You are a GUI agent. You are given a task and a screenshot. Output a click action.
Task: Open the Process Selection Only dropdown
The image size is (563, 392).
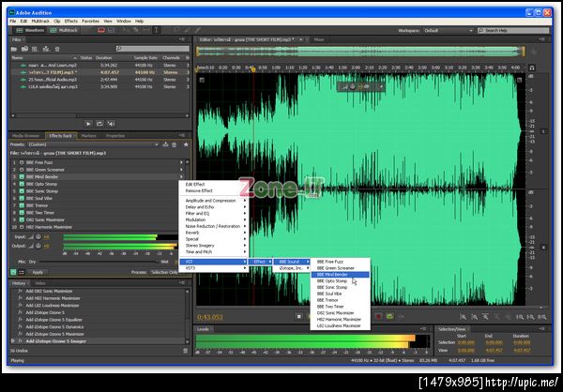pos(163,272)
